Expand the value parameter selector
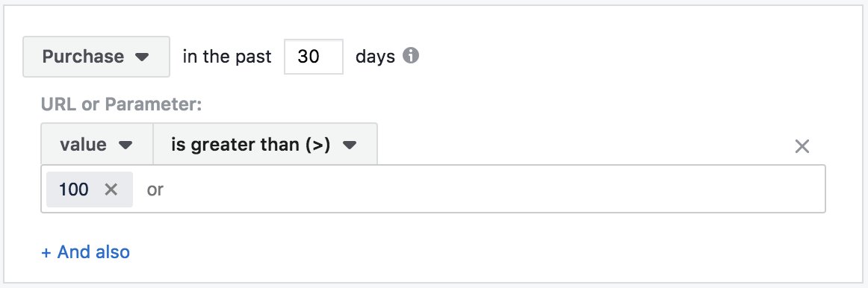868x288 pixels. (x=97, y=144)
